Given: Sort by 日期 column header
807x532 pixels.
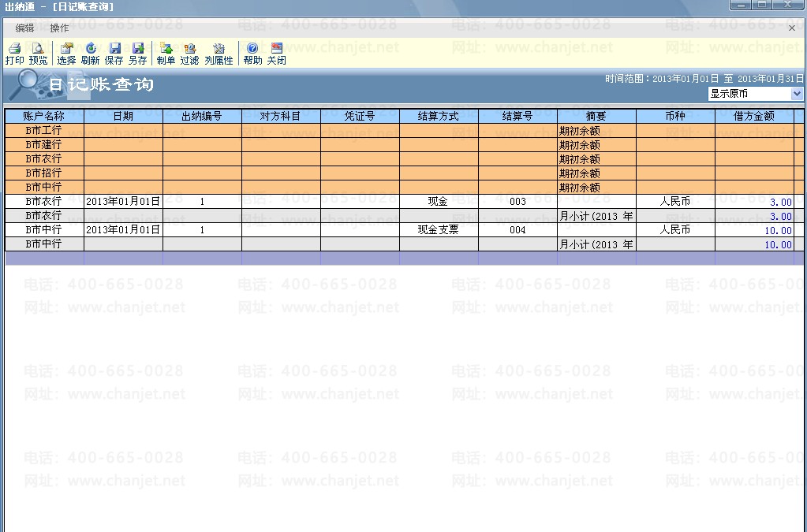Looking at the screenshot, I should (x=123, y=116).
